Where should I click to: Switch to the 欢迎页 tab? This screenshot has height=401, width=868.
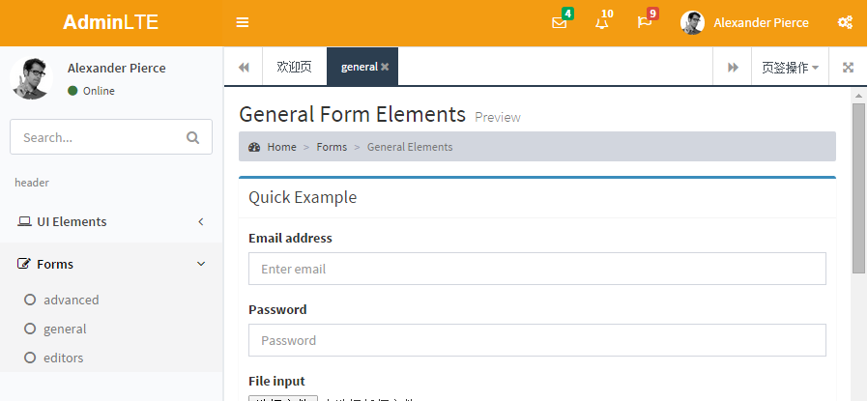(x=294, y=67)
